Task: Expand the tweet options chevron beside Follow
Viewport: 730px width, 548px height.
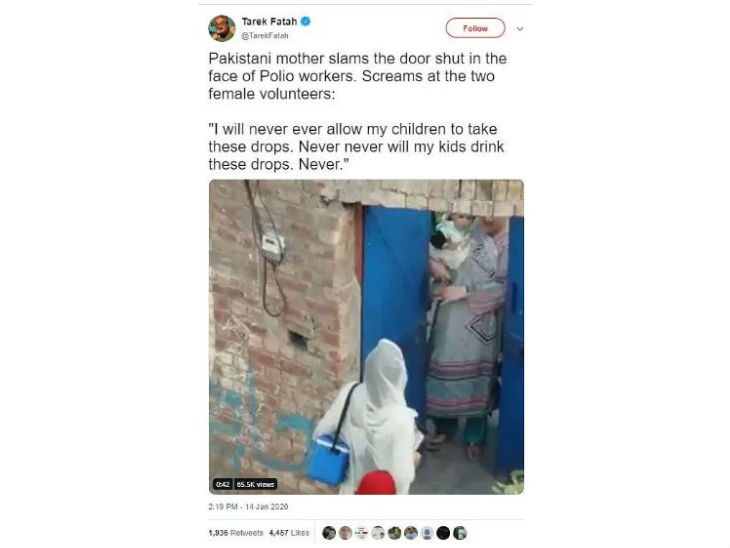Action: click(519, 28)
